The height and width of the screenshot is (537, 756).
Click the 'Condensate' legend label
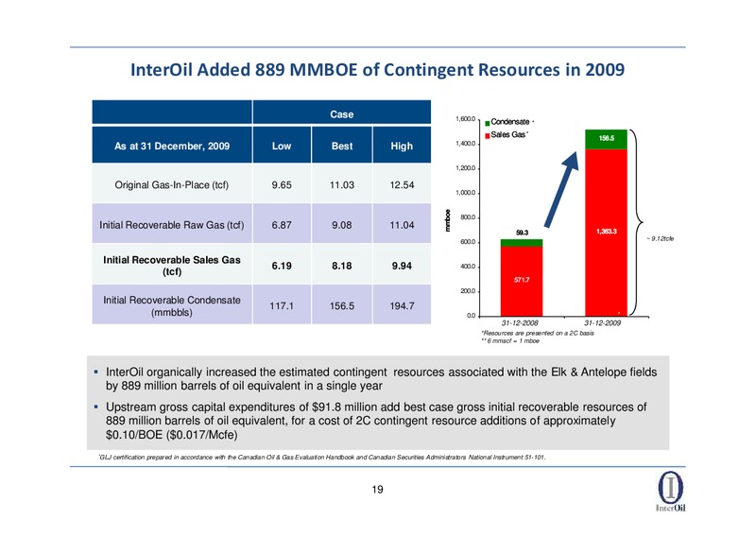coord(510,122)
